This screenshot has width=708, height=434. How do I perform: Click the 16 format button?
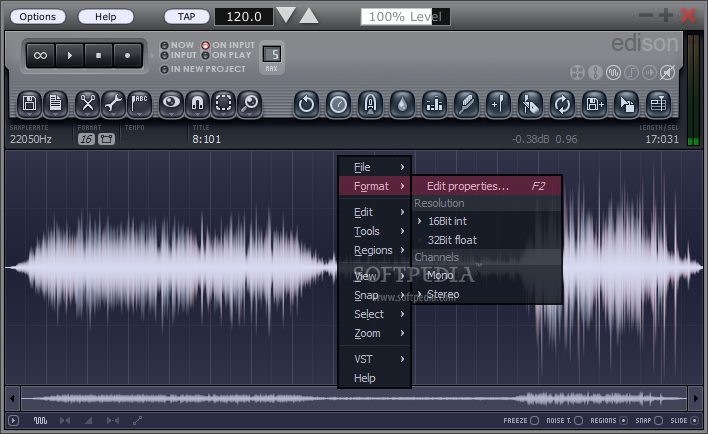tap(86, 139)
